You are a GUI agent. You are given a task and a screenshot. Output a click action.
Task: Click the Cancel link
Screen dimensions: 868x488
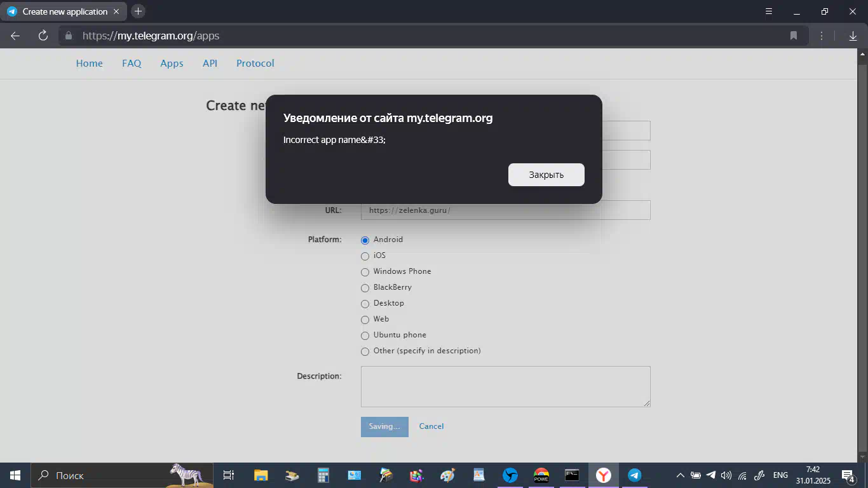[431, 426]
